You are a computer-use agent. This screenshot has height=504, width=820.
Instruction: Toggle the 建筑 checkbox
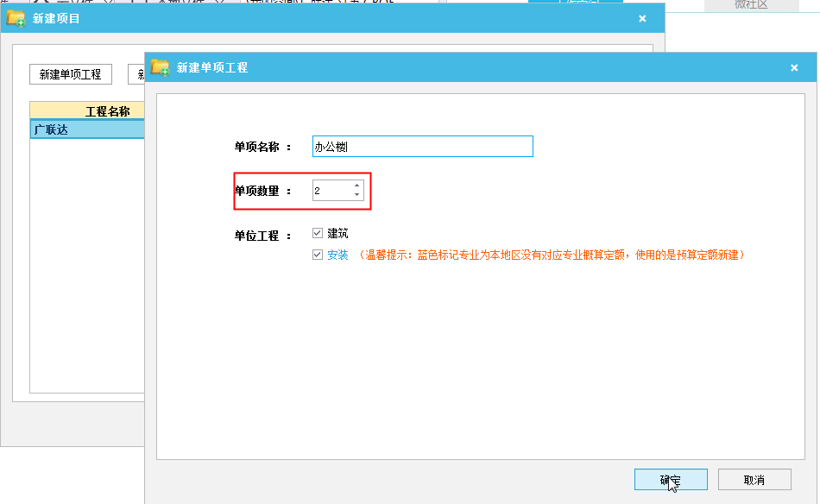pos(318,233)
